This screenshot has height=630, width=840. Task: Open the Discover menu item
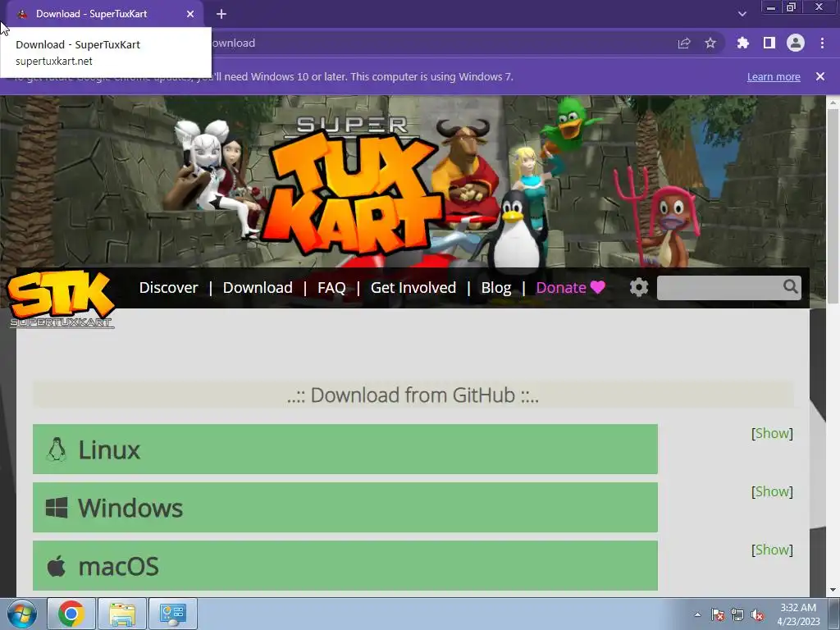click(x=169, y=288)
